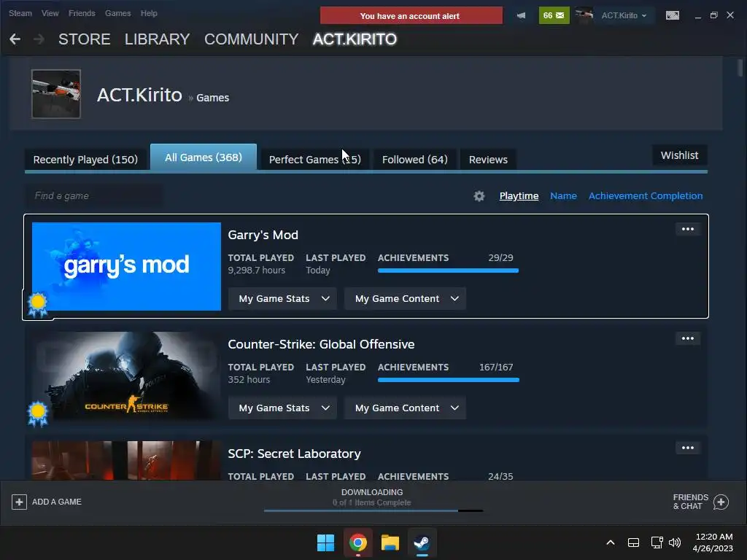Click Garry's Mod perfect game ribbon badge
This screenshot has width=747, height=560.
coord(38,305)
